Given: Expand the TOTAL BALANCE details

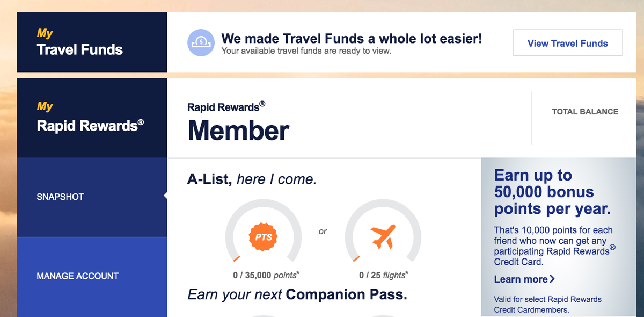Looking at the screenshot, I should 585,112.
